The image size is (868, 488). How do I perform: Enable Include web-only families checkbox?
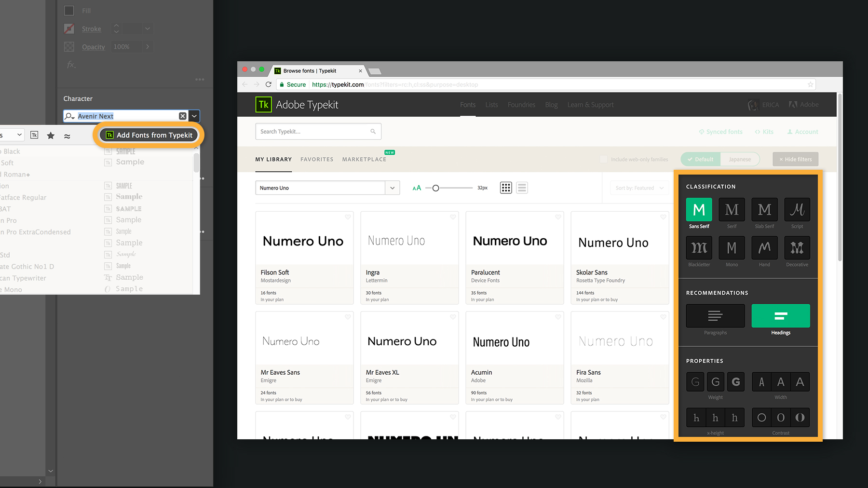(603, 159)
